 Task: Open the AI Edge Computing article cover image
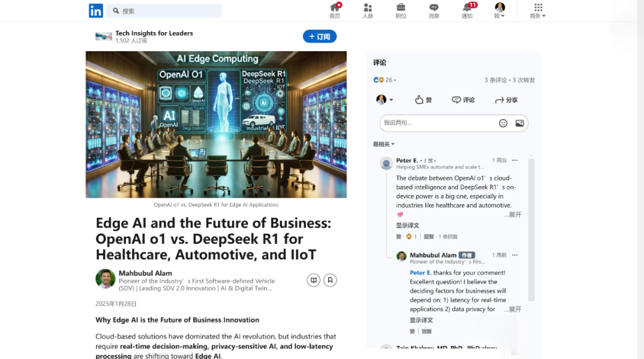[x=216, y=125]
